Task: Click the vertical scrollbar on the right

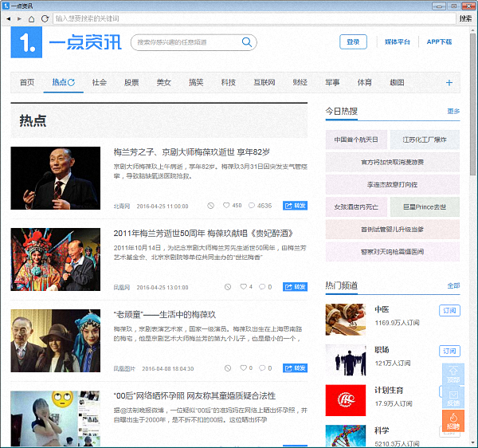Action: point(473,120)
